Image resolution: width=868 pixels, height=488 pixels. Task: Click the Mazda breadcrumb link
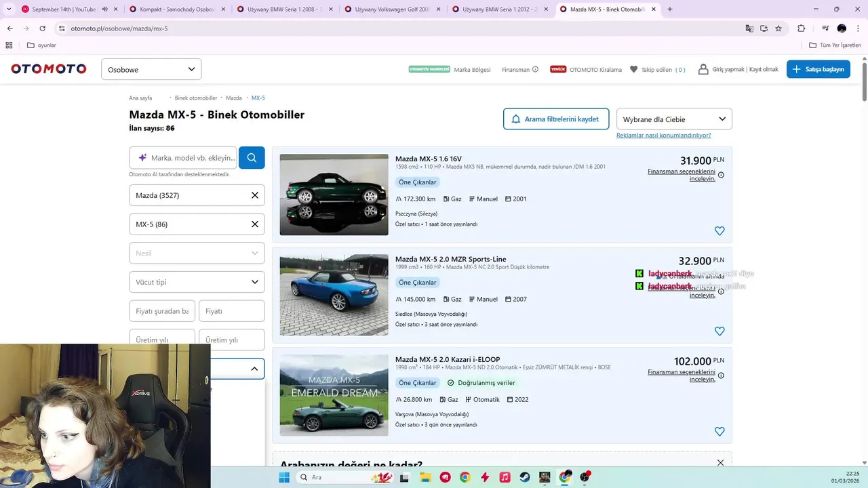pyautogui.click(x=234, y=98)
